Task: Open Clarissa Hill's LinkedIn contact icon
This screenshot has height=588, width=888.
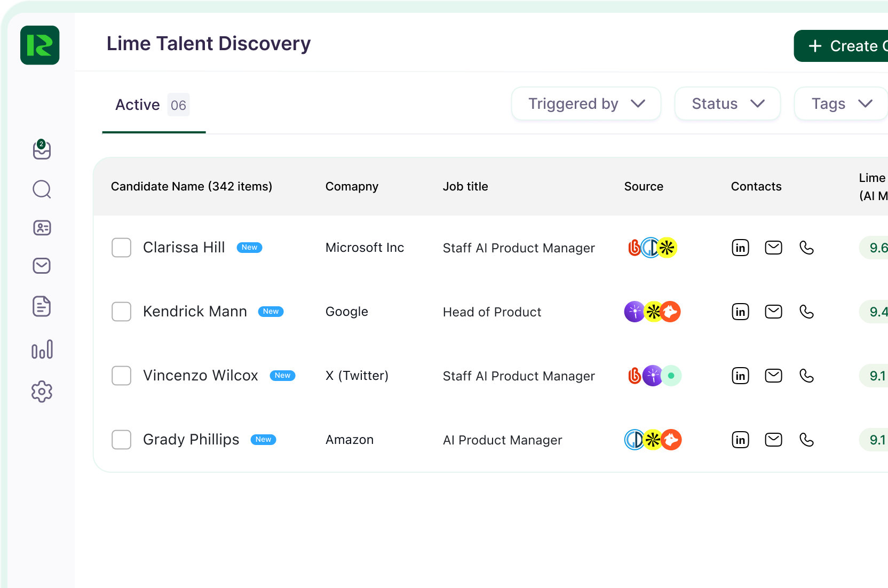Action: pos(741,248)
